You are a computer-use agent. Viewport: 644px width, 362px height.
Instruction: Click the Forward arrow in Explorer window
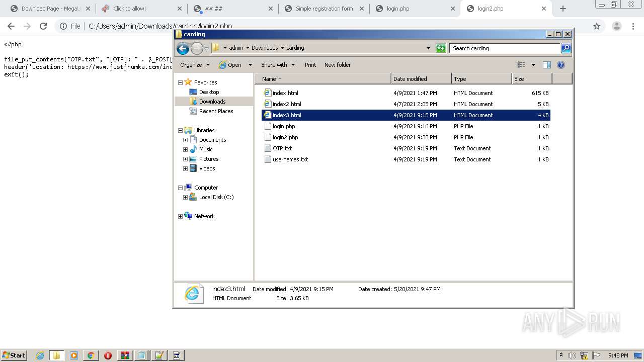pyautogui.click(x=197, y=48)
